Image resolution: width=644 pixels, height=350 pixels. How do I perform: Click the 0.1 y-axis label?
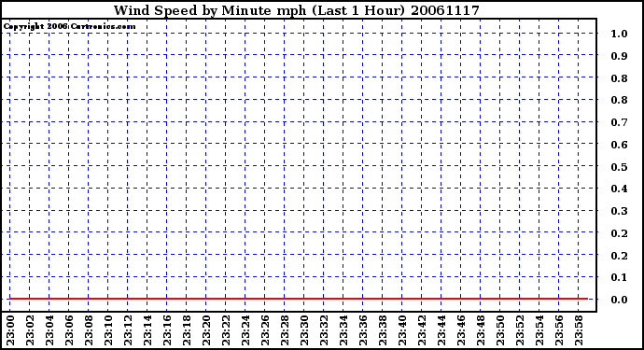619,278
